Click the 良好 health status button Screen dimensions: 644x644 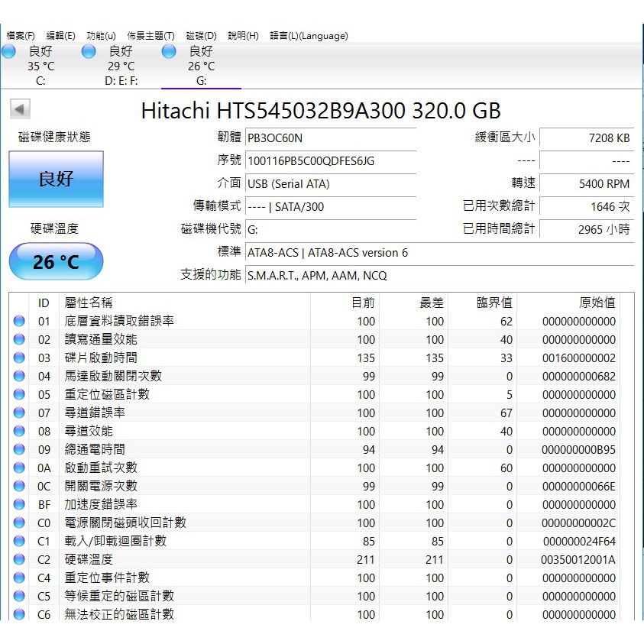[x=56, y=180]
